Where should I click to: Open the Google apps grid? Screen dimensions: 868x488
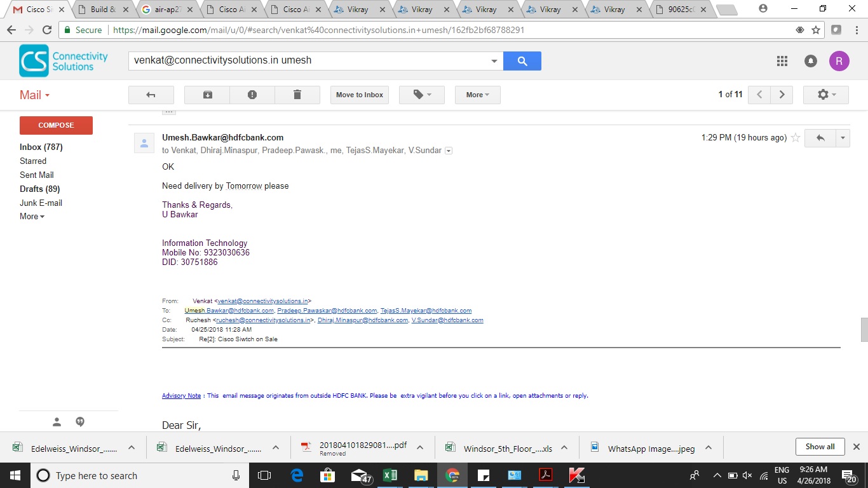[782, 61]
